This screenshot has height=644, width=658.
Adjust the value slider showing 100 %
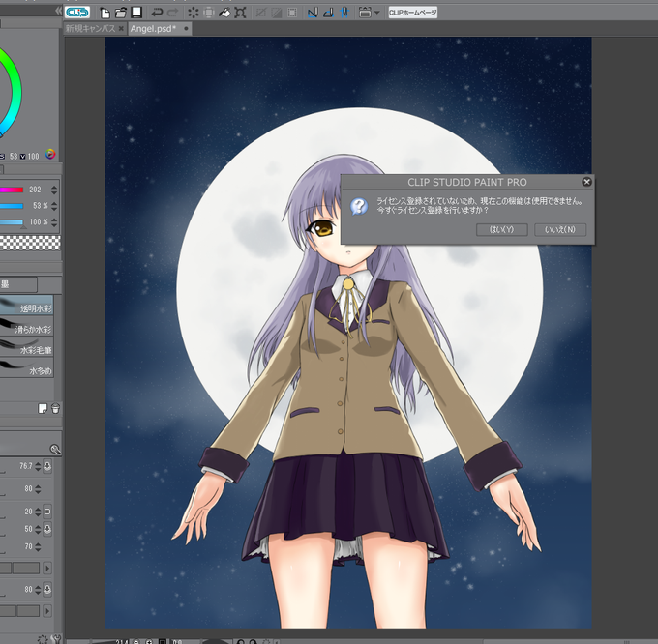(x=12, y=222)
